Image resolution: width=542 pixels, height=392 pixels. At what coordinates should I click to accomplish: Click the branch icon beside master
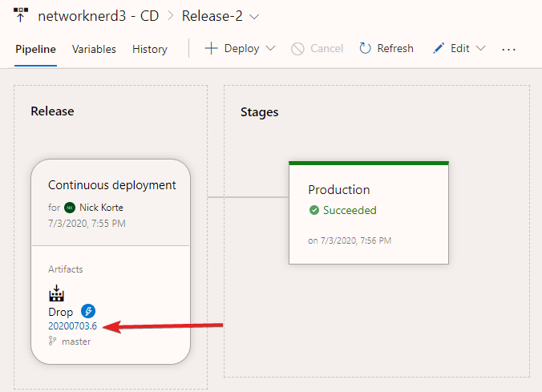(52, 341)
